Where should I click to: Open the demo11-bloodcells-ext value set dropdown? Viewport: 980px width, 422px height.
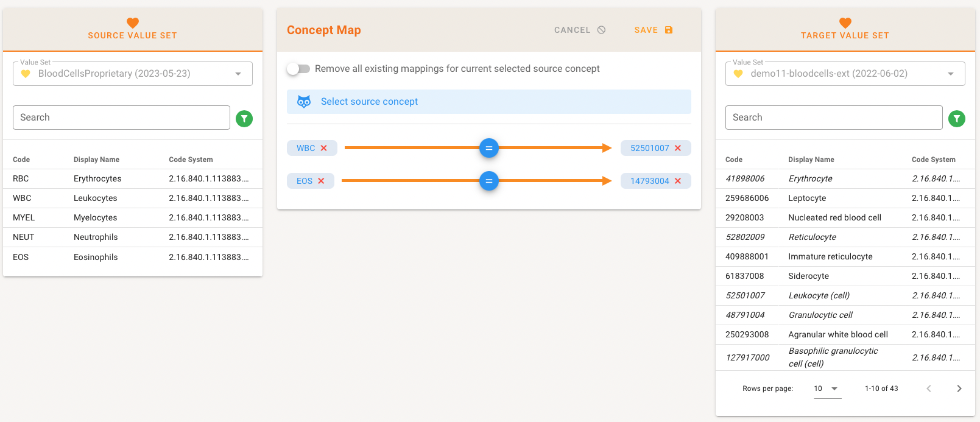click(951, 74)
